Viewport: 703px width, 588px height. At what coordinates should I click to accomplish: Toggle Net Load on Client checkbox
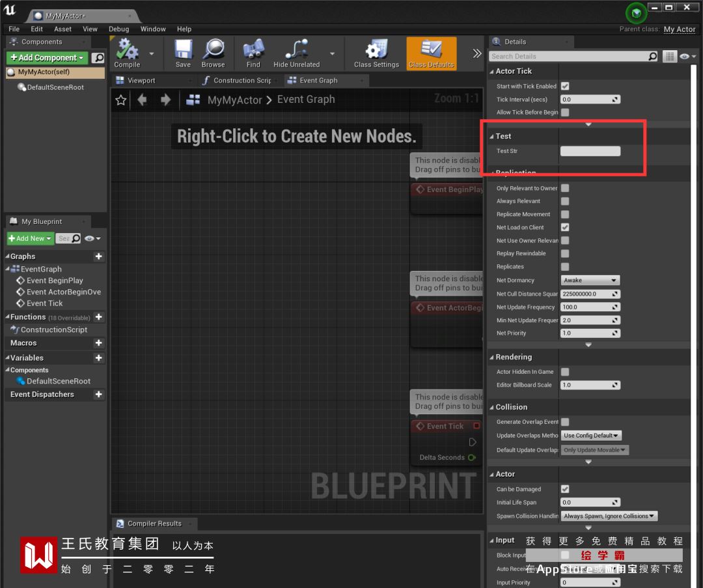pos(565,227)
